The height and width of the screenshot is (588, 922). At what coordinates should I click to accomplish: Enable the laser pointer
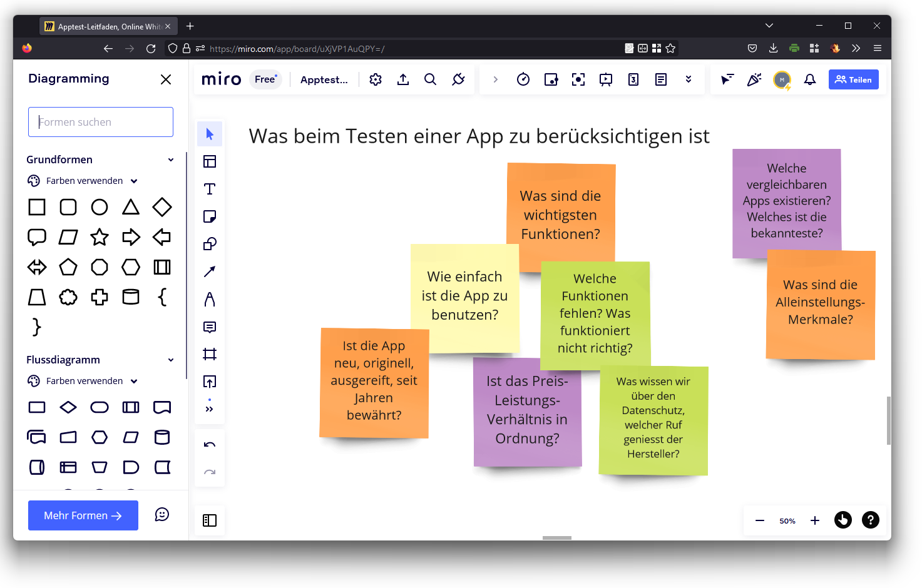click(x=726, y=79)
